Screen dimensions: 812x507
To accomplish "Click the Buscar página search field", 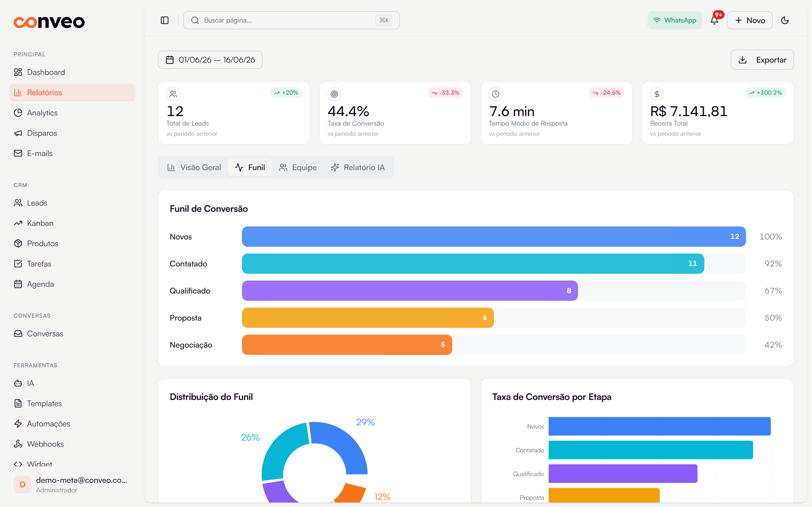I will (291, 21).
